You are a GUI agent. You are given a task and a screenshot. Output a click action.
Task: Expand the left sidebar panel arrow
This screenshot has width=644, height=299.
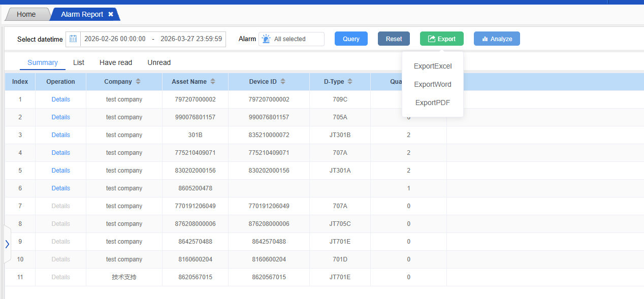click(7, 244)
